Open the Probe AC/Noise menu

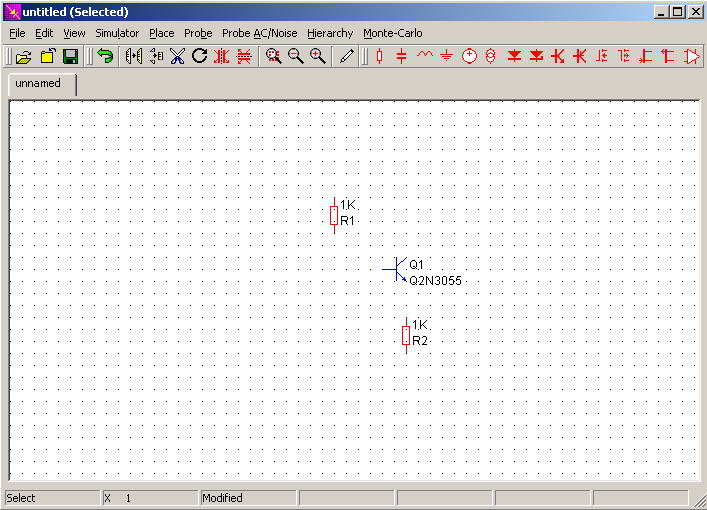click(x=259, y=33)
